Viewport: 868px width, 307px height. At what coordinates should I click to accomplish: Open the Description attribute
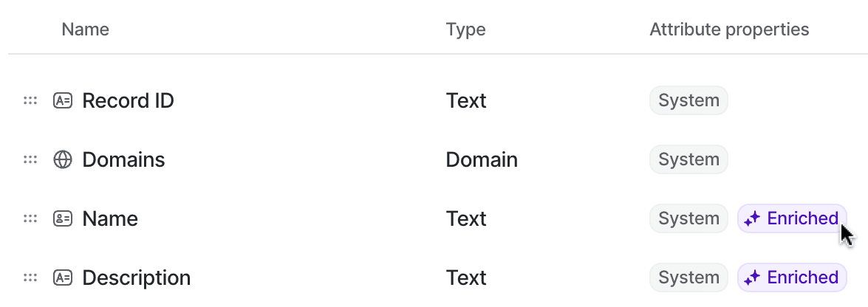(x=136, y=277)
